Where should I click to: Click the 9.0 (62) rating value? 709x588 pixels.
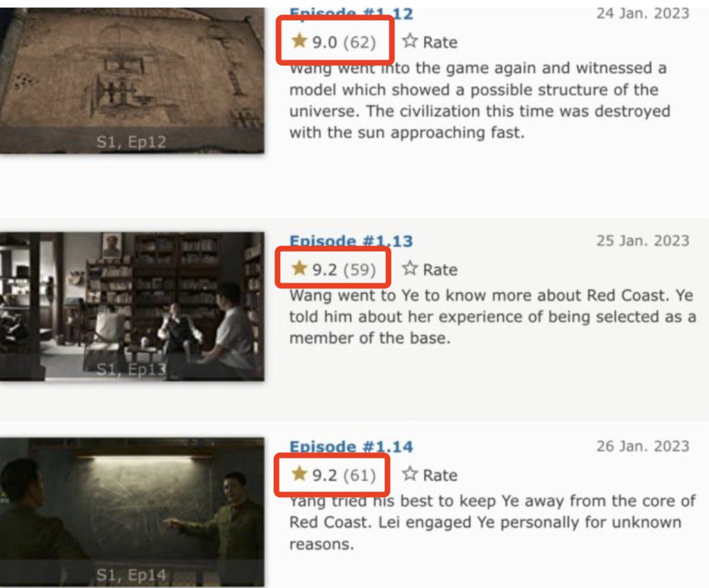pos(344,43)
